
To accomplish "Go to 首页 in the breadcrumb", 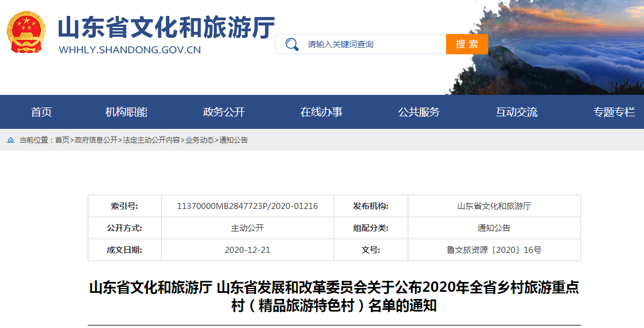I will [62, 140].
